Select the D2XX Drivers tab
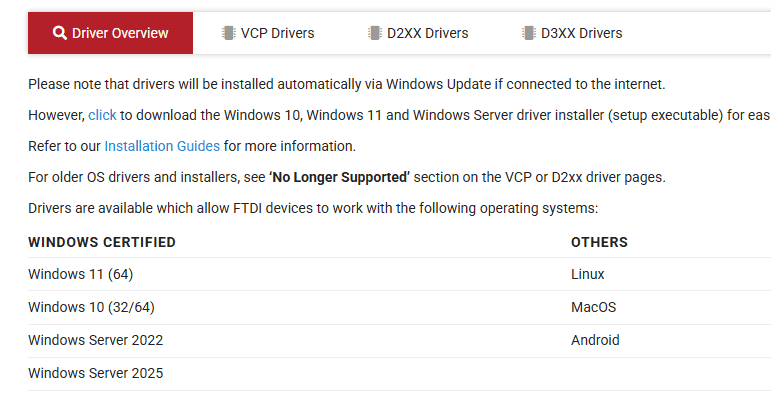The height and width of the screenshot is (410, 771). coord(427,33)
